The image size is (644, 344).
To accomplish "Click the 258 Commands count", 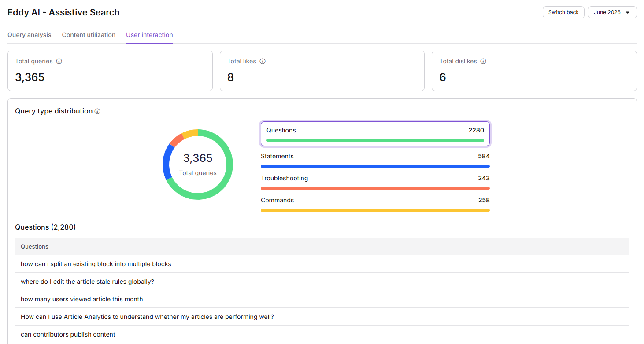I will pyautogui.click(x=484, y=200).
